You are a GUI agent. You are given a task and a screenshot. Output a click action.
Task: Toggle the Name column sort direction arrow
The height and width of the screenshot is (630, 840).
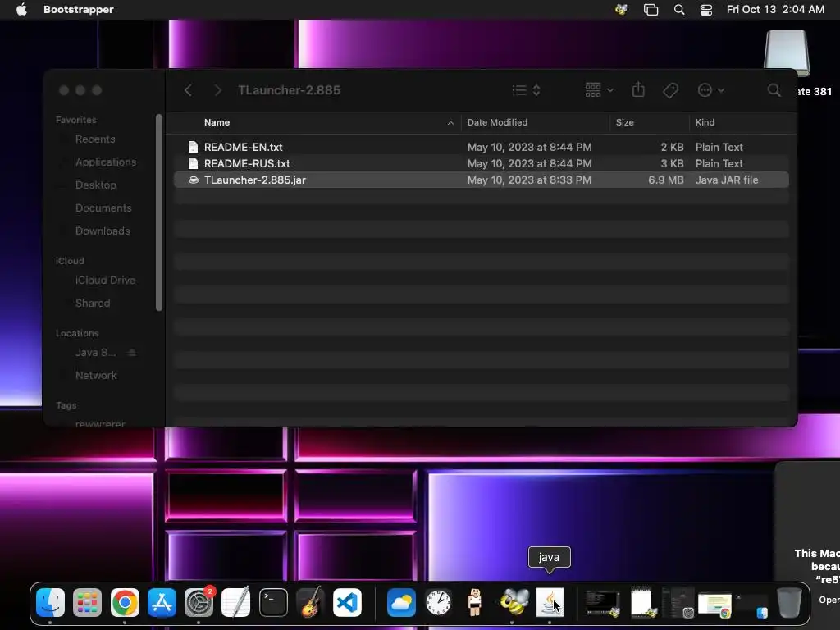click(x=450, y=123)
